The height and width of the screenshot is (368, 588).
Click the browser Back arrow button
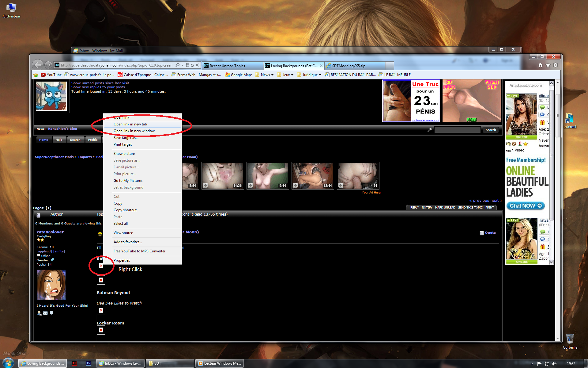pyautogui.click(x=38, y=65)
